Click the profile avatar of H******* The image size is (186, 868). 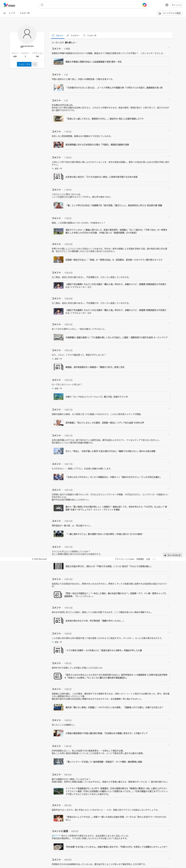point(27,34)
